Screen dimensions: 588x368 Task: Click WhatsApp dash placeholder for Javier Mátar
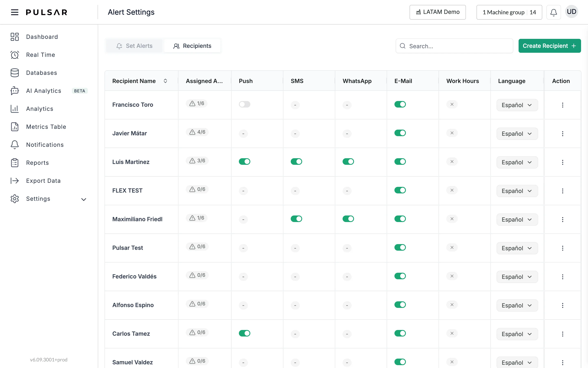tap(347, 134)
